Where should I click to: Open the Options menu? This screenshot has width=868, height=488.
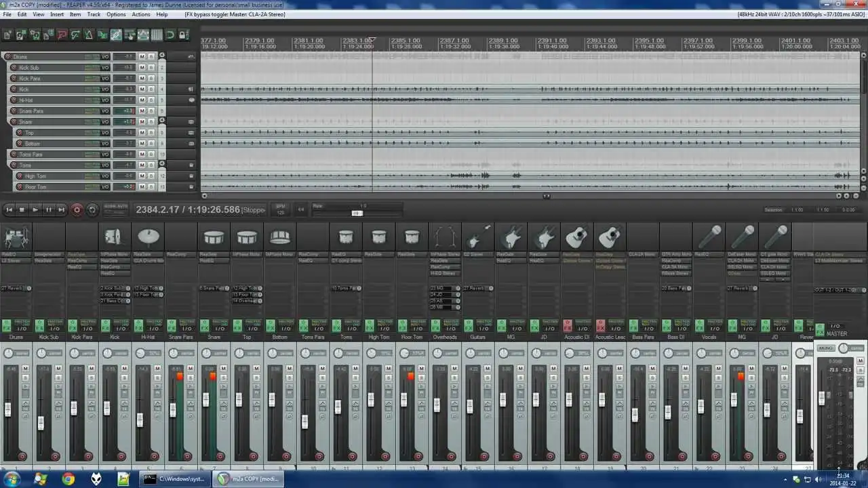(116, 14)
